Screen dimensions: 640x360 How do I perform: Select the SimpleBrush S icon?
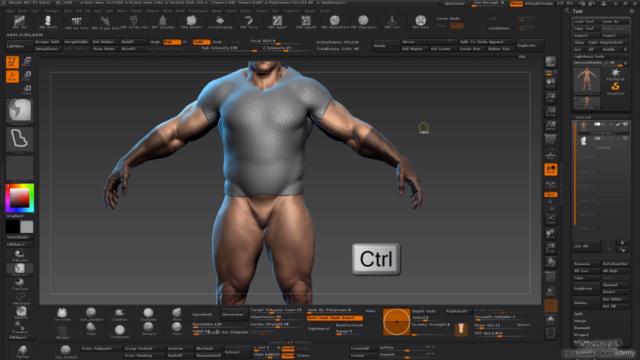pyautogui.click(x=616, y=88)
